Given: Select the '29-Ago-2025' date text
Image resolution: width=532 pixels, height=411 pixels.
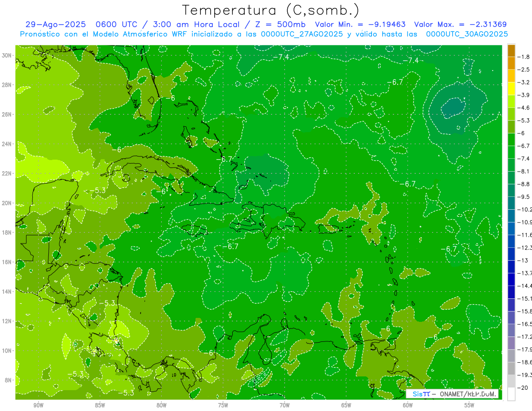Looking at the screenshot, I should click(55, 24).
